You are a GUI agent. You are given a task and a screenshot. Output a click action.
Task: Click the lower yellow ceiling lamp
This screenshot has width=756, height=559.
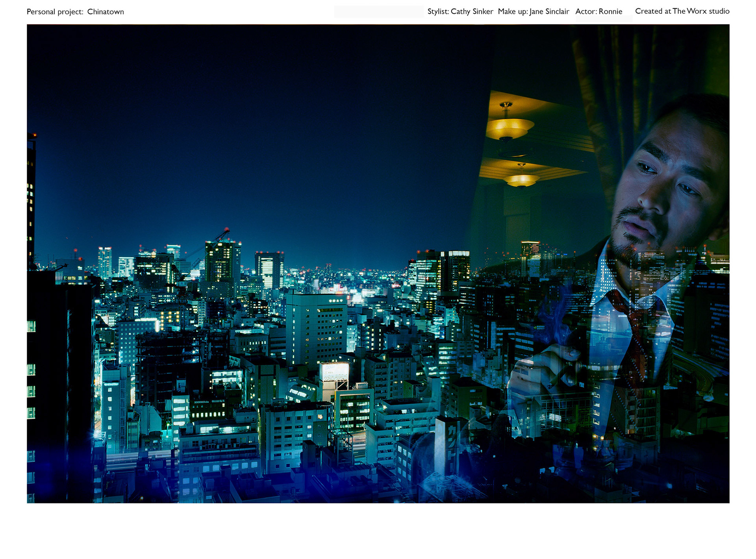coord(521,180)
